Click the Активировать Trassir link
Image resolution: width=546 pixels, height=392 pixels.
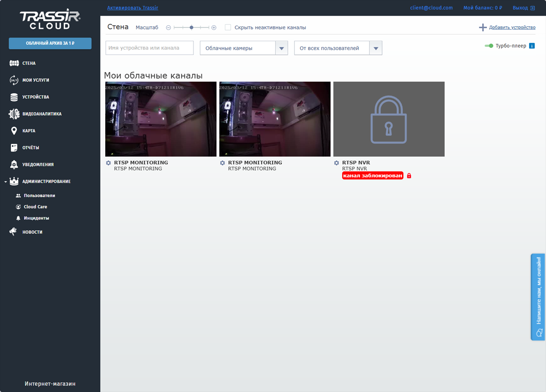tap(132, 8)
